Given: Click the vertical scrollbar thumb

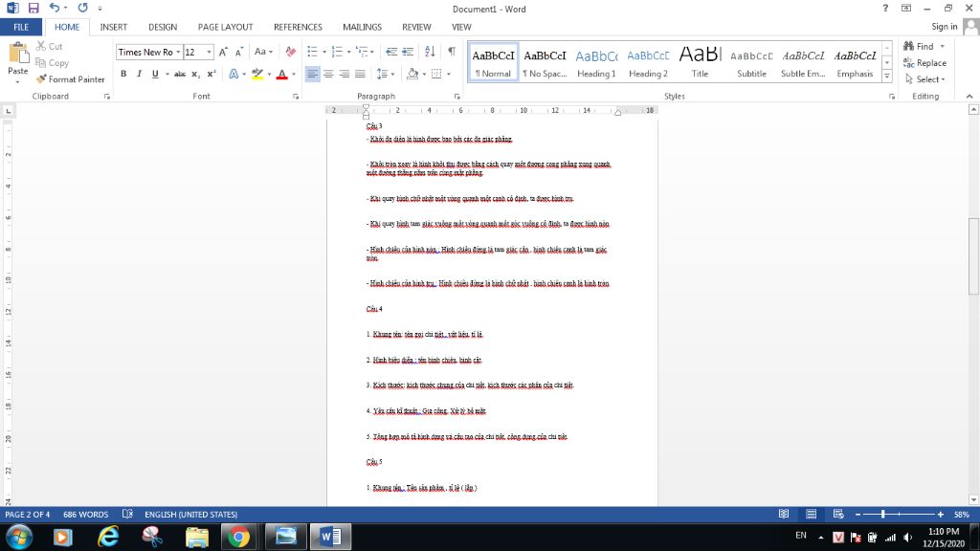Looking at the screenshot, I should click(973, 256).
